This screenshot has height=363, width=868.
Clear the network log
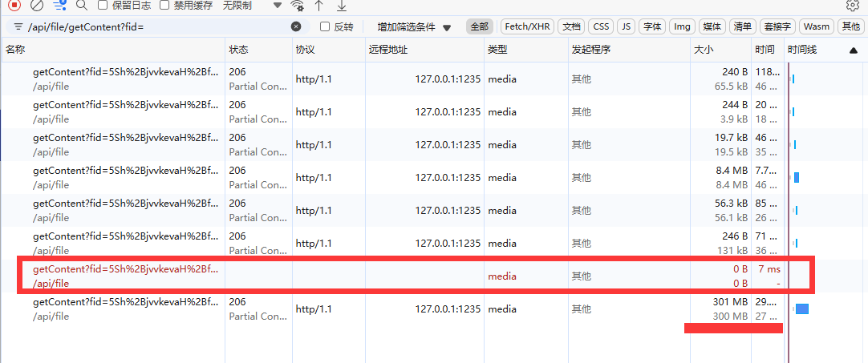pyautogui.click(x=37, y=5)
